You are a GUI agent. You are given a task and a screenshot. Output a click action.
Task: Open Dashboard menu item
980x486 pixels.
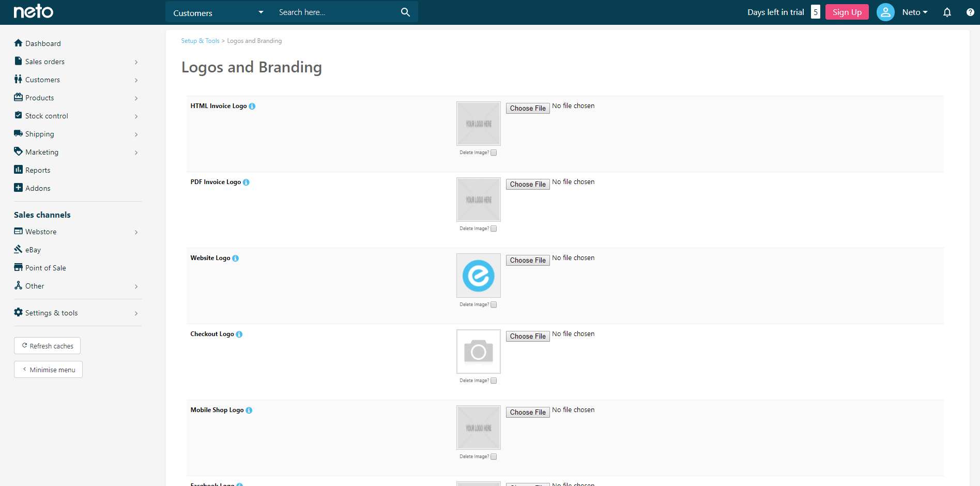(43, 43)
